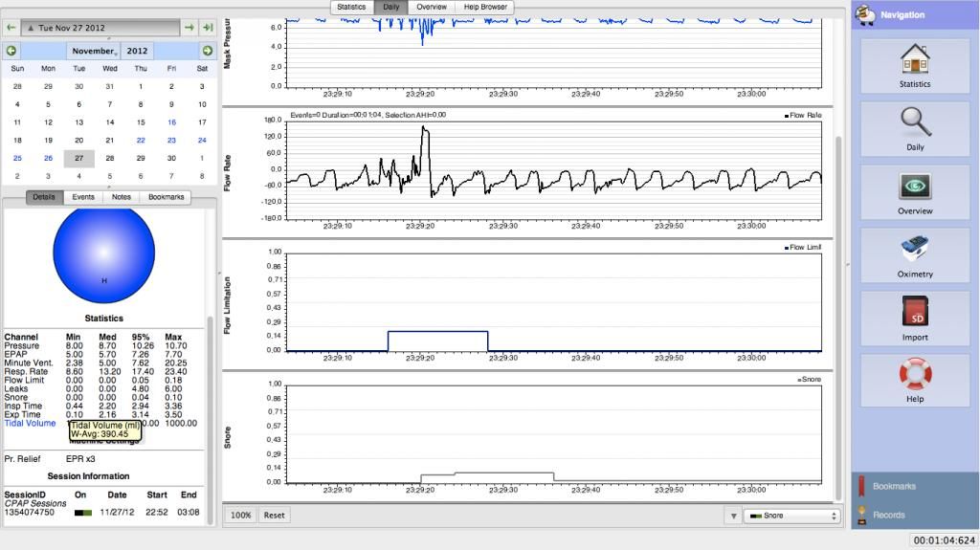
Task: Click the Flow Rate legend label
Action: click(805, 116)
